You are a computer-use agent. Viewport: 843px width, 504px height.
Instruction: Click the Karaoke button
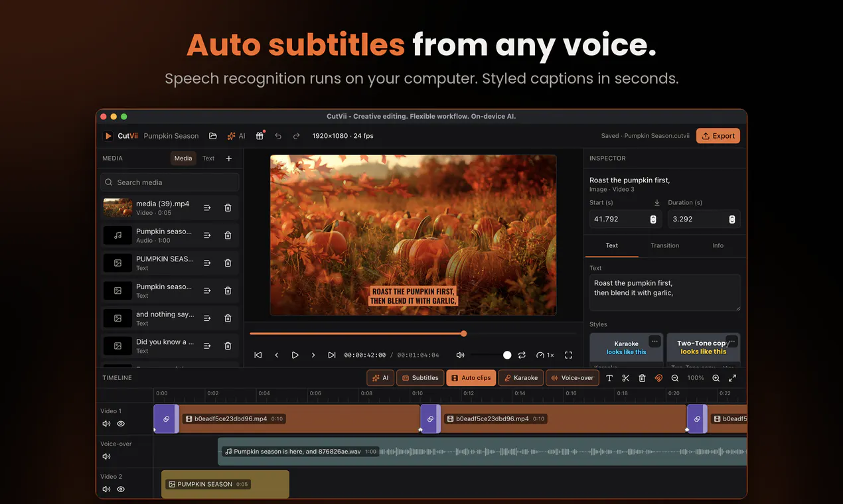(521, 378)
